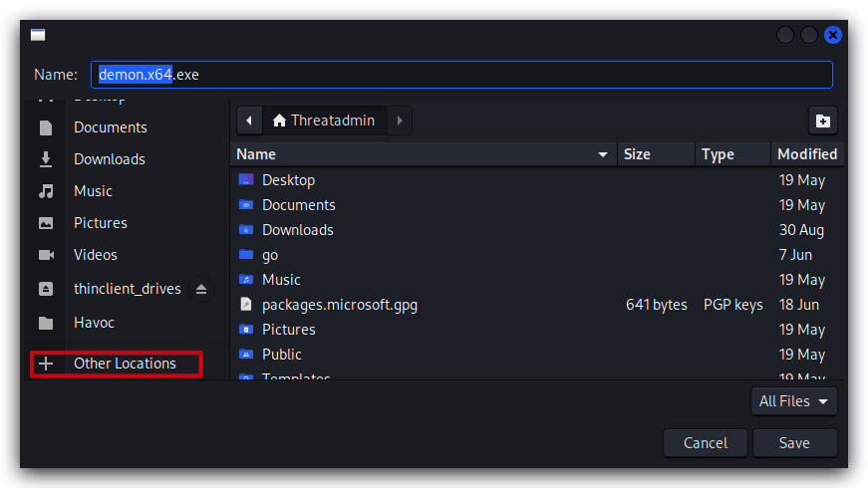Screen dimensions: 868x488
Task: Select the Desktop folder in file list
Action: (x=537, y=180)
